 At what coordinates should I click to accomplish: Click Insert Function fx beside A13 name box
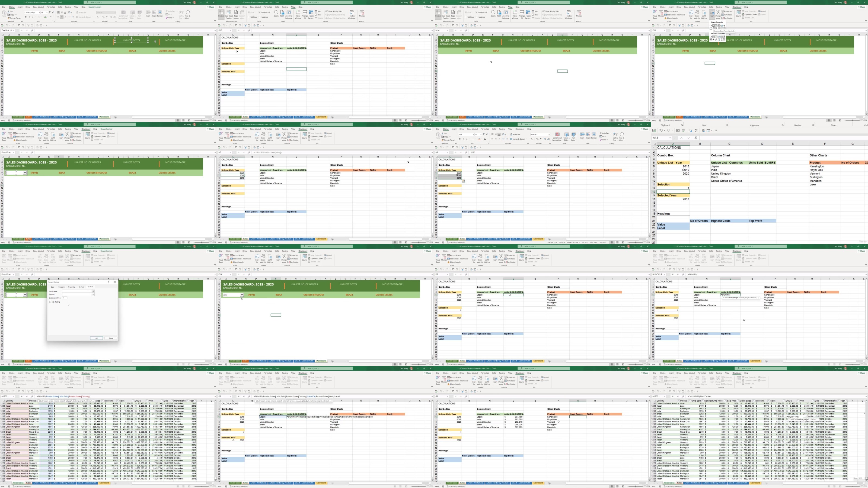coord(695,138)
